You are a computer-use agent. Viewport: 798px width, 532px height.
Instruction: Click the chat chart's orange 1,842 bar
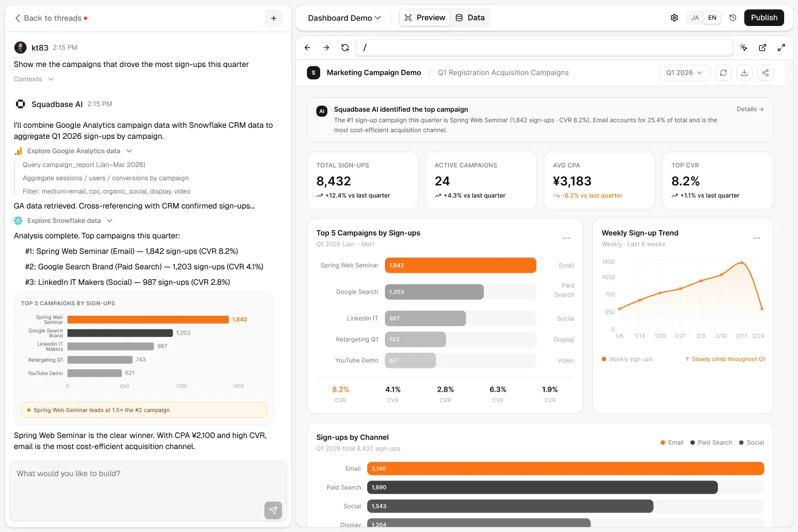tap(148, 320)
